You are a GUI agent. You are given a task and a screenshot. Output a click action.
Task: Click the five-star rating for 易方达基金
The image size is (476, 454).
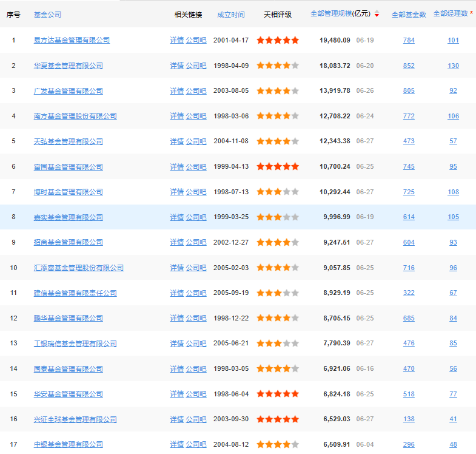click(x=278, y=40)
